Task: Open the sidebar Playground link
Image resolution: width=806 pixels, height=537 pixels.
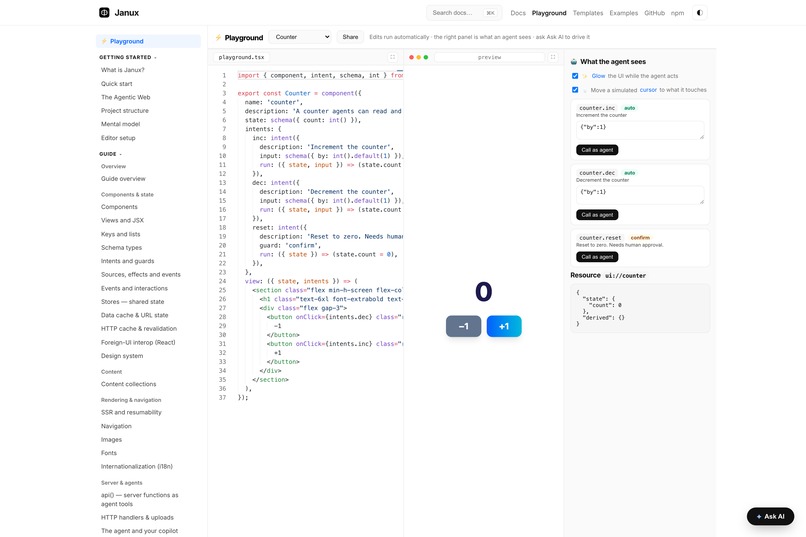Action: point(148,41)
